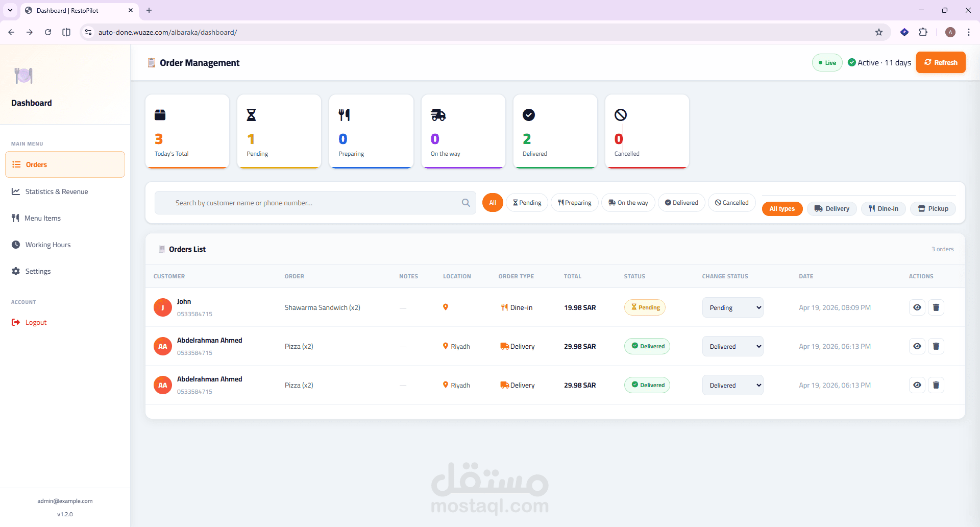Open Working Hours menu item

(x=65, y=245)
